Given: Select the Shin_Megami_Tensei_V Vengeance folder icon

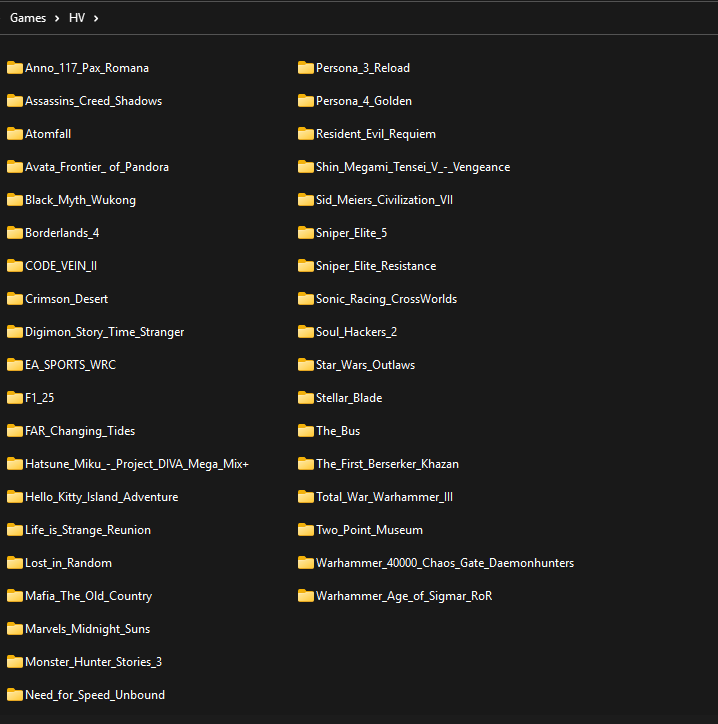Looking at the screenshot, I should [306, 167].
